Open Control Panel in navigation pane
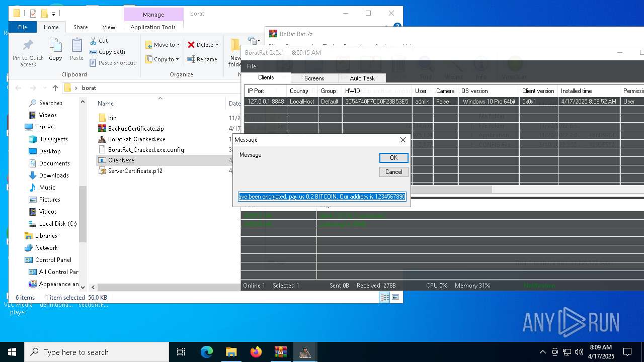This screenshot has width=644, height=362. tap(53, 260)
